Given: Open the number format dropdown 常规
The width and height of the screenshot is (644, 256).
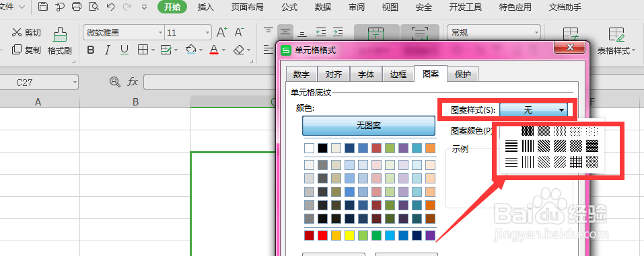Looking at the screenshot, I should pos(536,32).
